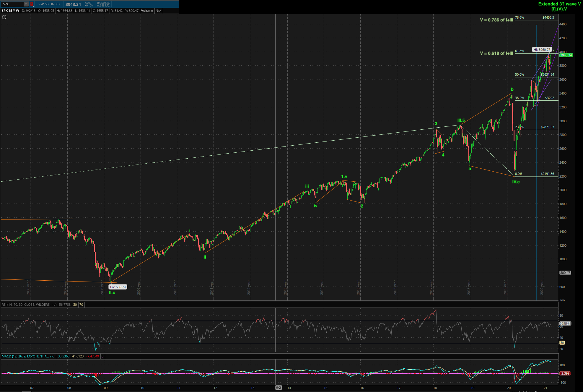Click the red symbol-link number icon
Viewport: 583px width, 392px height.
[32, 4]
